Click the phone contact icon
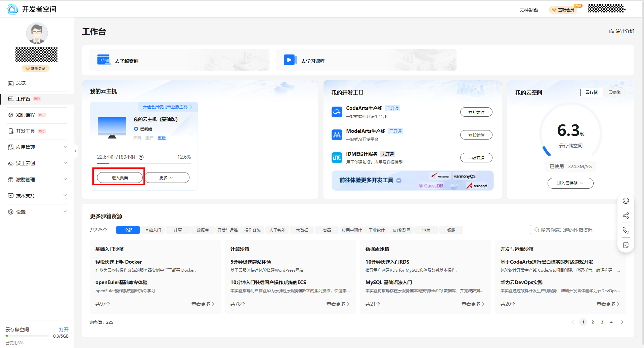This screenshot has width=644, height=348. point(626,230)
